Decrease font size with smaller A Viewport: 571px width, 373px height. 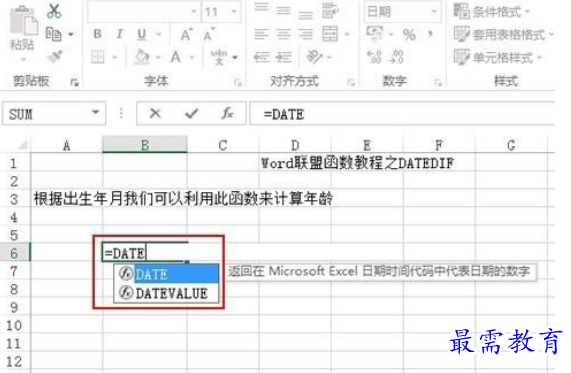pos(209,35)
